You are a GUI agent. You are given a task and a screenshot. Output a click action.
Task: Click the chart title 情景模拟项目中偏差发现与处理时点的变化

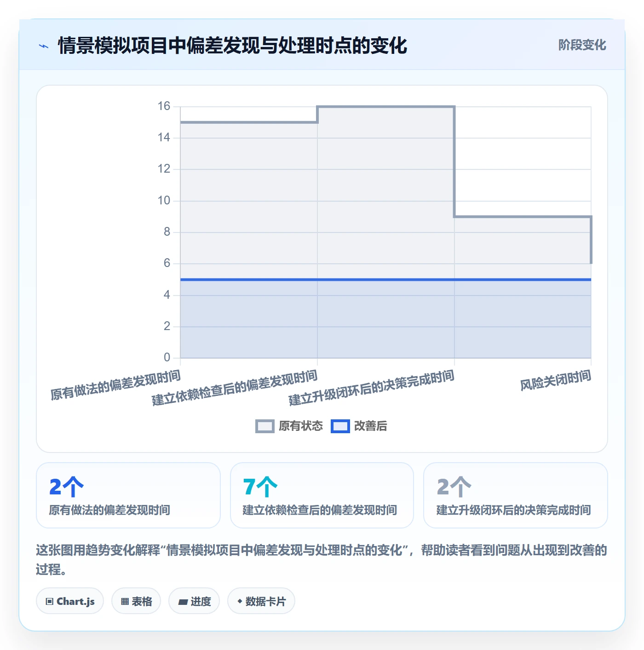point(233,46)
